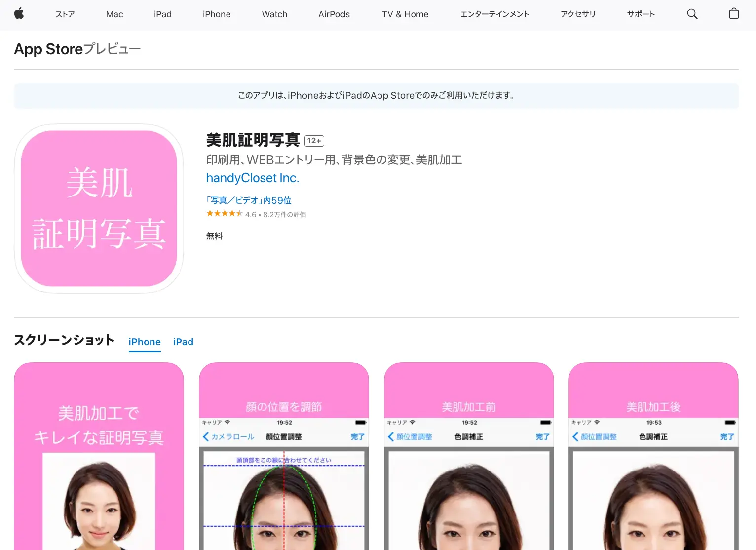Click the Apple logo icon

pos(19,14)
